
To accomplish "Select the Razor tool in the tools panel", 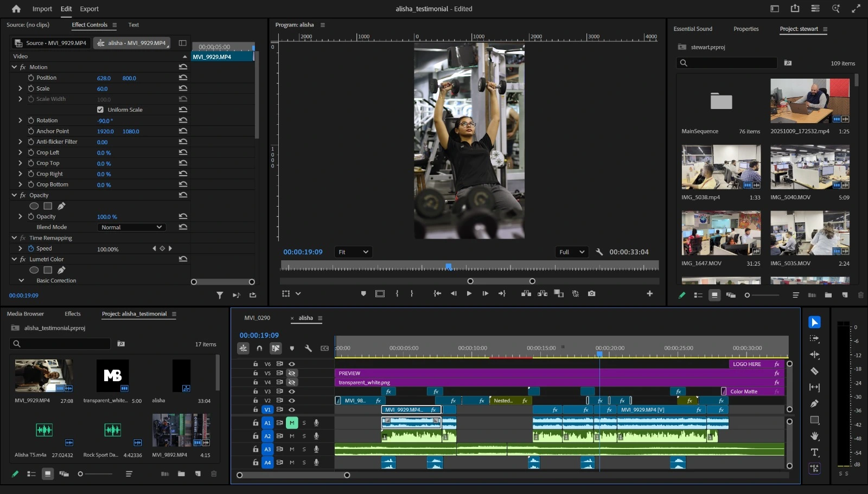I will click(814, 371).
